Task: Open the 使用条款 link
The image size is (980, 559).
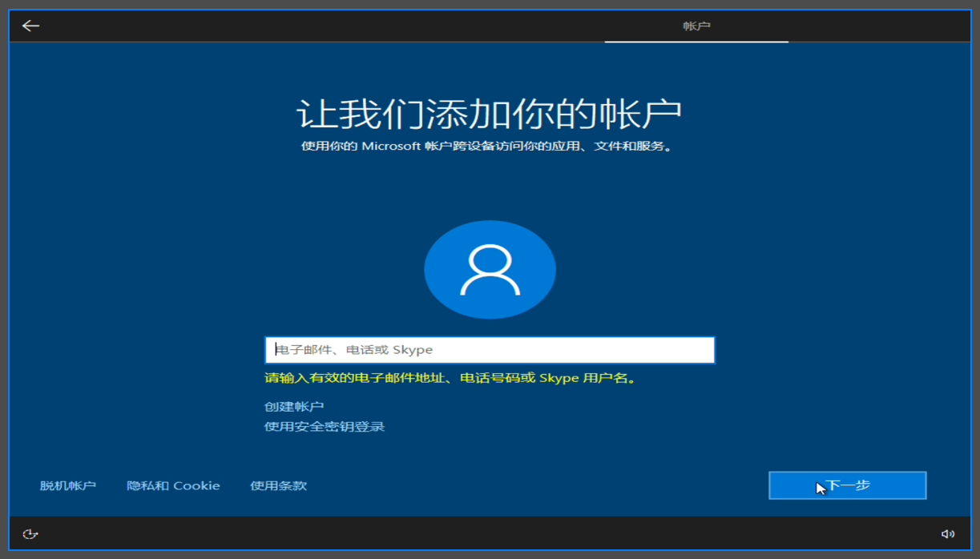Action: coord(278,485)
